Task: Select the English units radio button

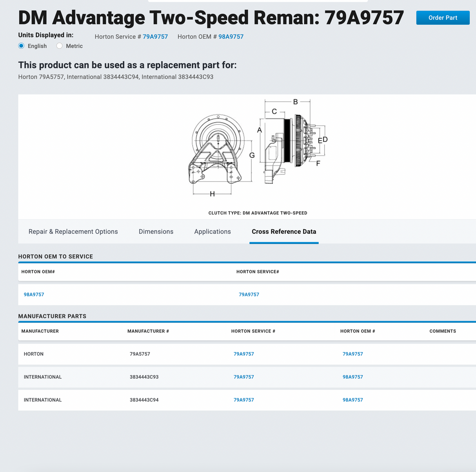Action: (x=22, y=46)
